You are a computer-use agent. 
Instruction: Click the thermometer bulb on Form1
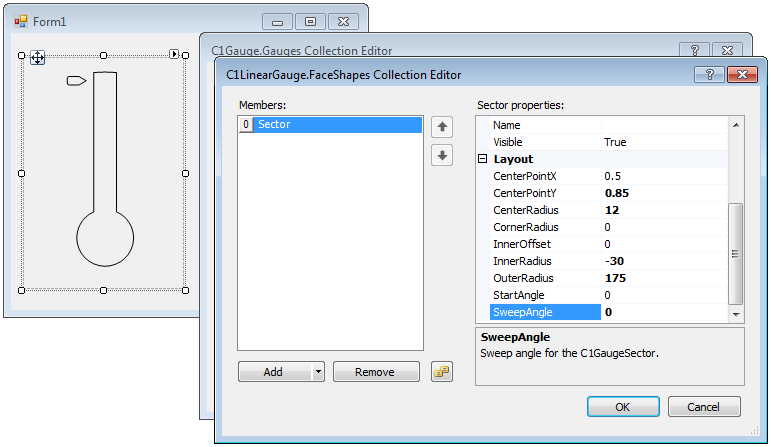pyautogui.click(x=105, y=238)
